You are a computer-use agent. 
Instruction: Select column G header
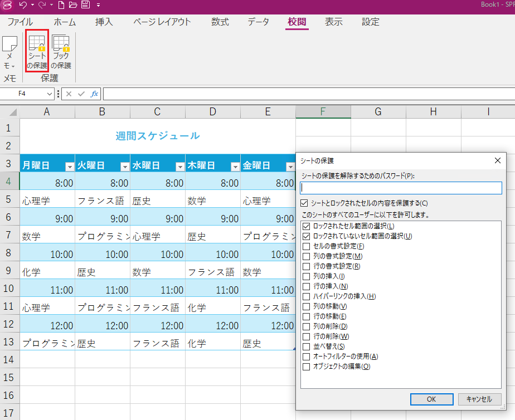(x=378, y=112)
